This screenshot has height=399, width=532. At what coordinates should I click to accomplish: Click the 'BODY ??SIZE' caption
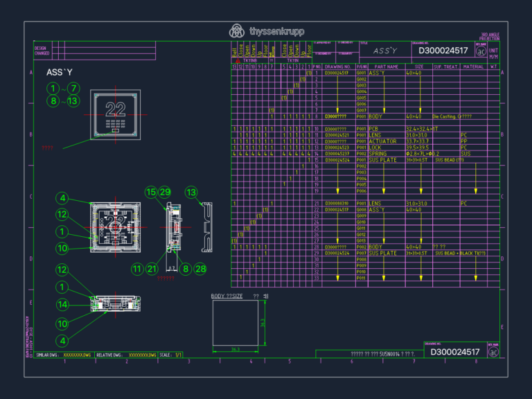(227, 296)
